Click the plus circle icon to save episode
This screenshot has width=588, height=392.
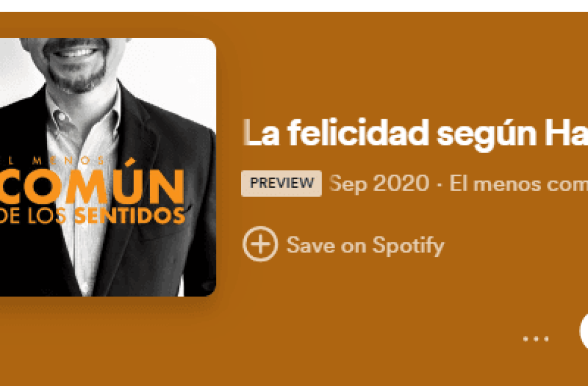[260, 244]
